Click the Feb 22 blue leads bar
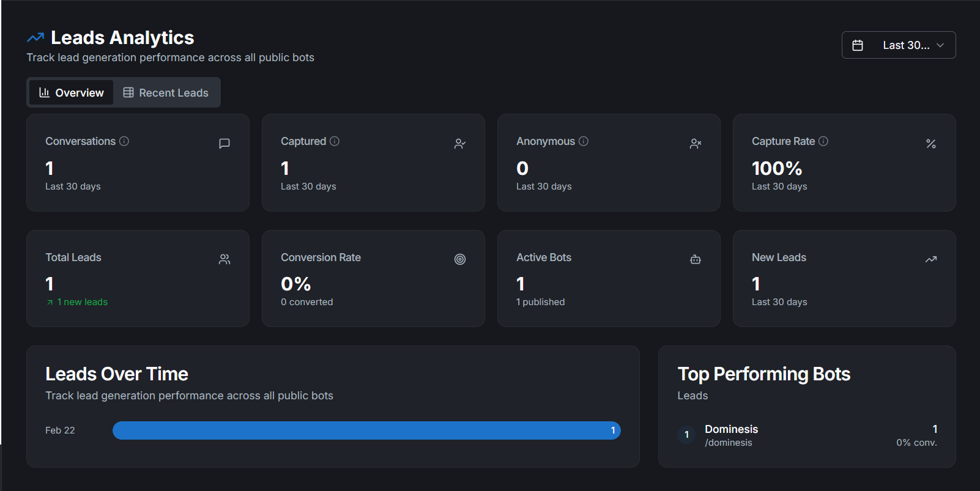 point(366,430)
